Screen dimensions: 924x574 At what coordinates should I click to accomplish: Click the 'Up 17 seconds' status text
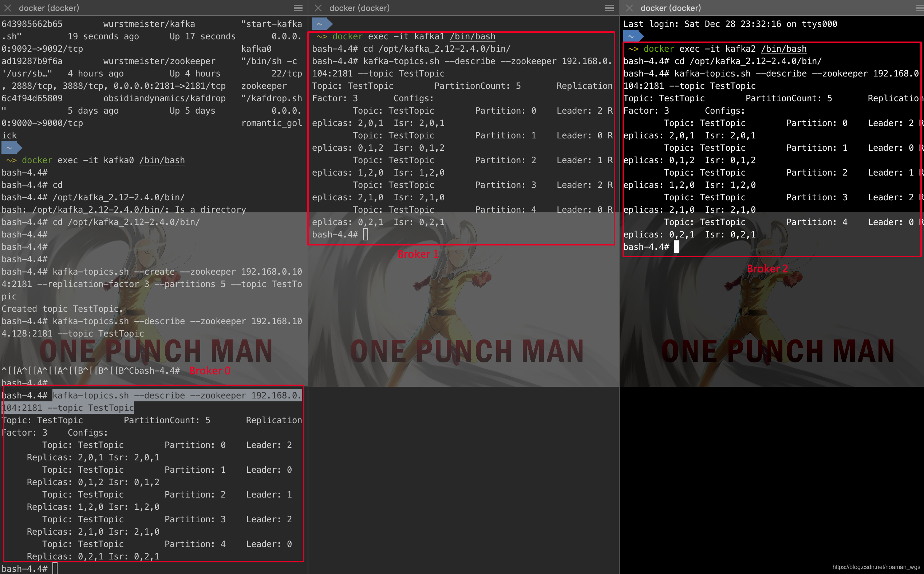(x=203, y=36)
